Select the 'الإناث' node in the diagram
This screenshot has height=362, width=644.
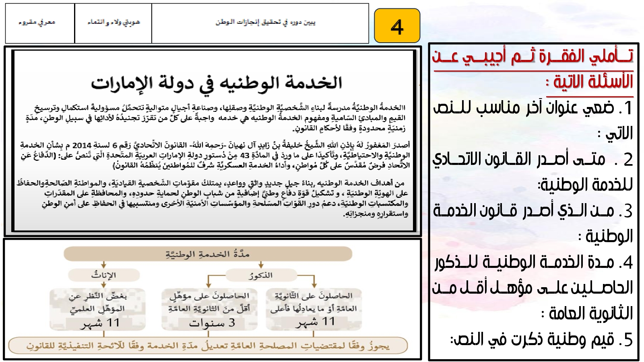click(x=103, y=276)
